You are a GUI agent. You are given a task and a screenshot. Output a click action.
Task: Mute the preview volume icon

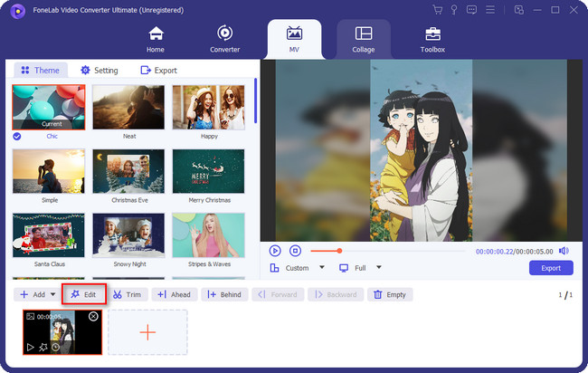coord(564,251)
